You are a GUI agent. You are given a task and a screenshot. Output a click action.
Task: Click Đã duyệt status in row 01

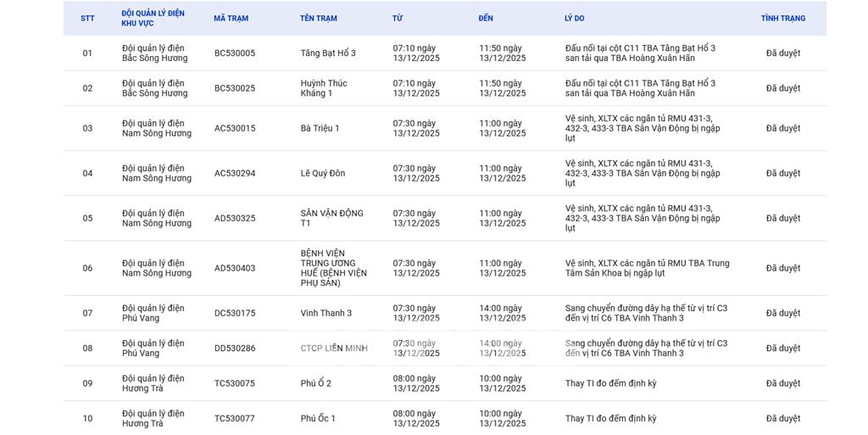pyautogui.click(x=782, y=53)
